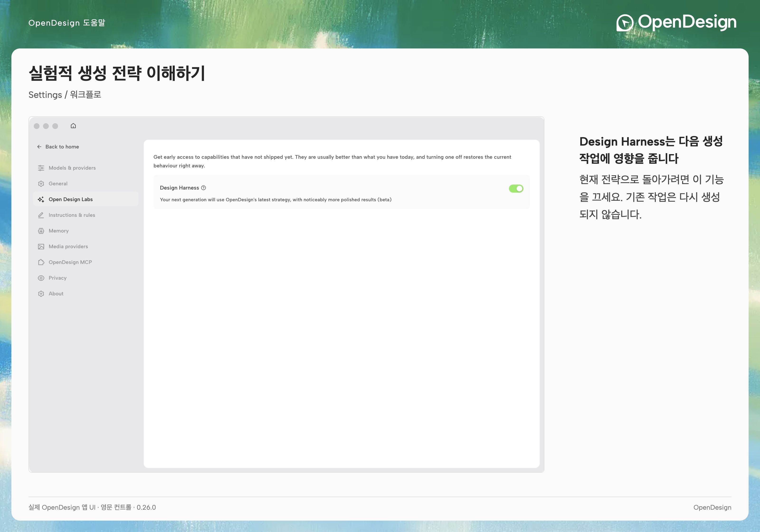Click the footer 'OpenDesign' label at right
This screenshot has height=532, width=760.
pyautogui.click(x=712, y=508)
